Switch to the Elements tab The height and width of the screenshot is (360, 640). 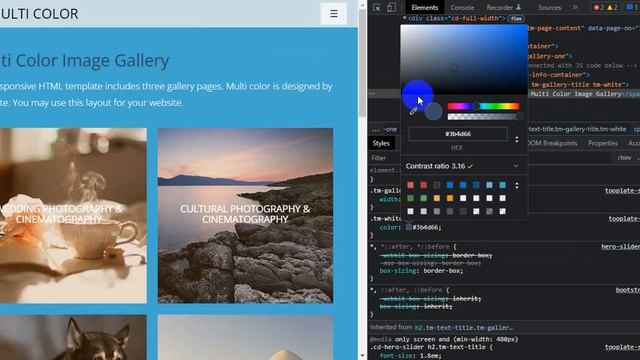tap(424, 7)
